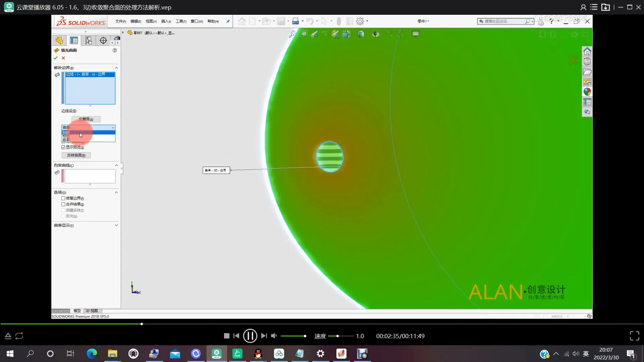Click the 反转曲面 button
This screenshot has width=644, height=362.
coord(76,155)
